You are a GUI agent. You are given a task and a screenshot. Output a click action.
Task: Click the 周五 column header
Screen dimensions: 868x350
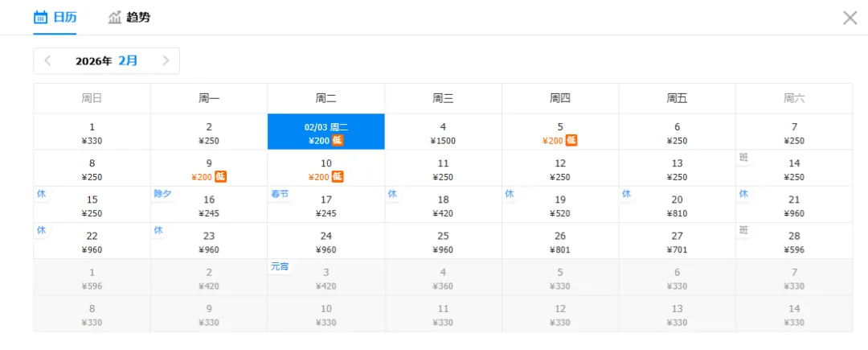[x=677, y=99]
